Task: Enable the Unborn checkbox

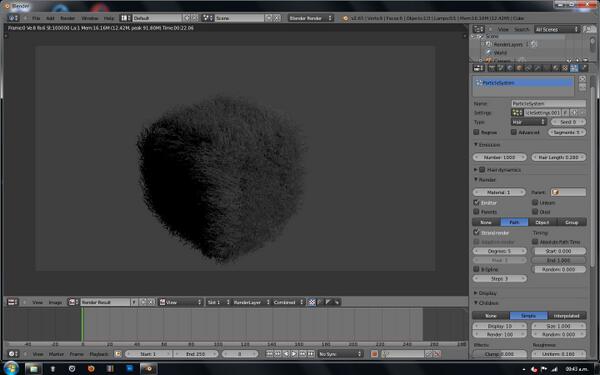Action: pyautogui.click(x=535, y=202)
